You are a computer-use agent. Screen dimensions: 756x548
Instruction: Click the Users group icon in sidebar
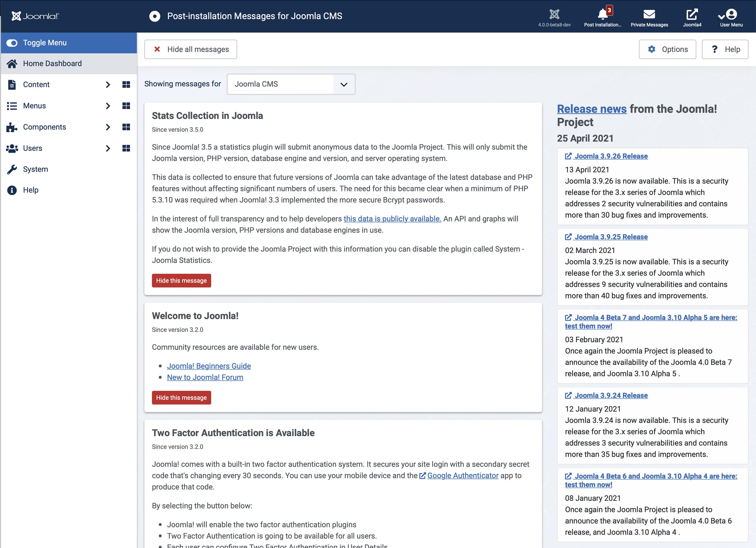coord(12,148)
